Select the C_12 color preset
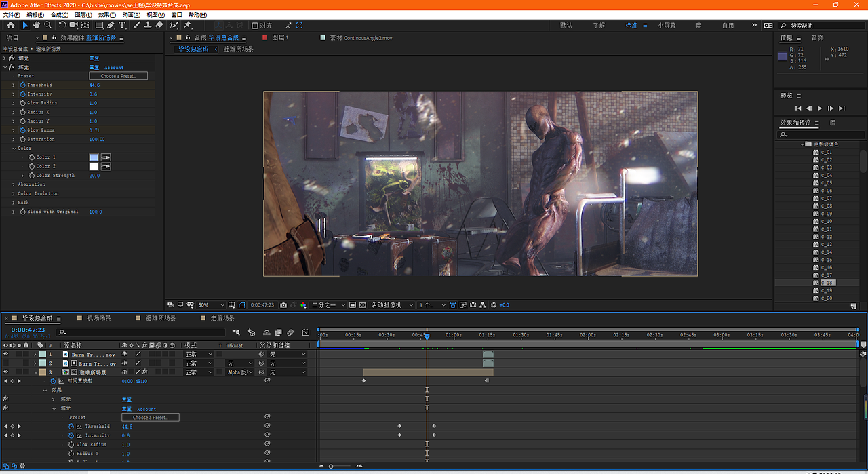Viewport: 868px width, 474px height. click(826, 237)
